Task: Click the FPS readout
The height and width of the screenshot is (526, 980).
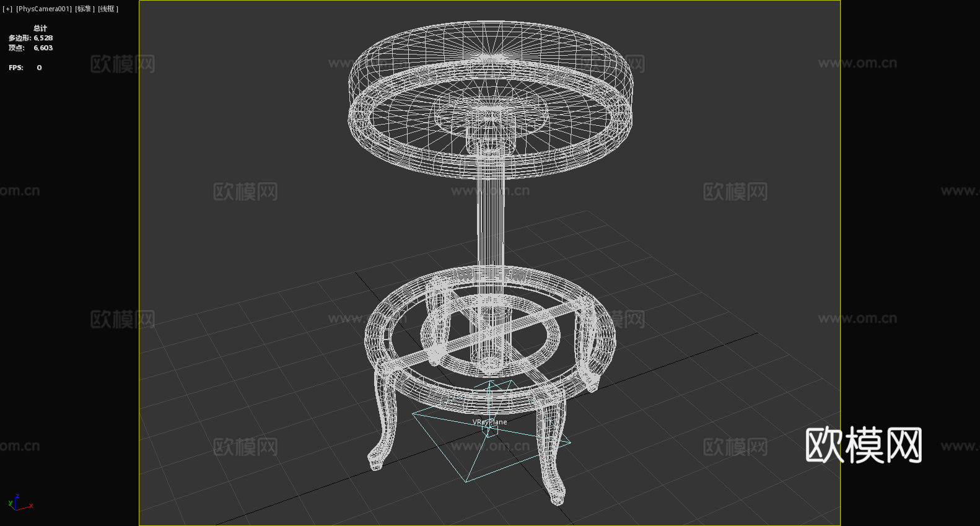Action: click(x=25, y=68)
